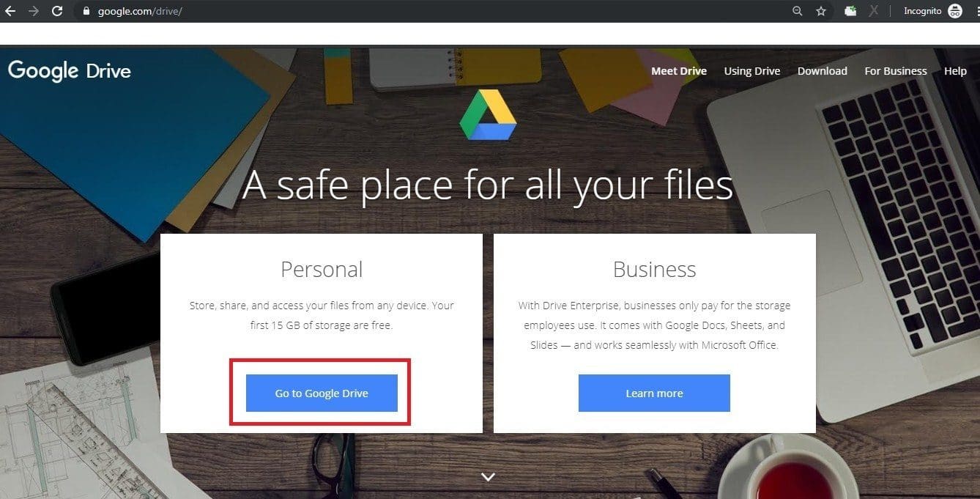Select Download in the top navigation
980x499 pixels.
tap(823, 71)
